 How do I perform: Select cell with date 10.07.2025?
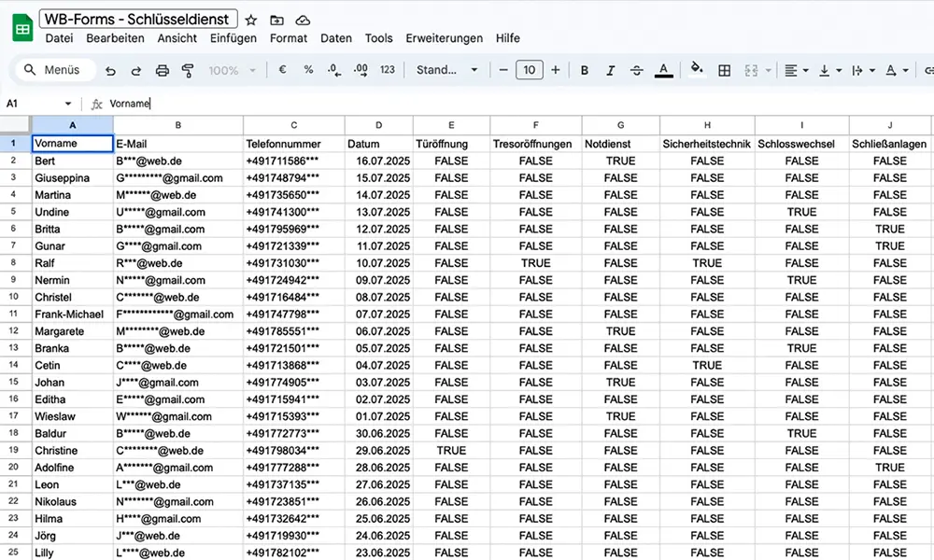tap(379, 263)
